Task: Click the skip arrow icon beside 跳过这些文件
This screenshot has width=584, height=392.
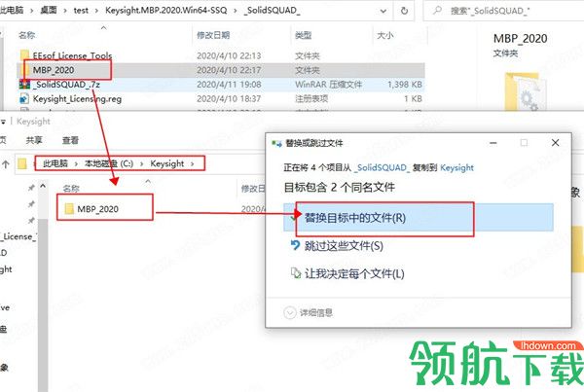Action: coord(295,245)
